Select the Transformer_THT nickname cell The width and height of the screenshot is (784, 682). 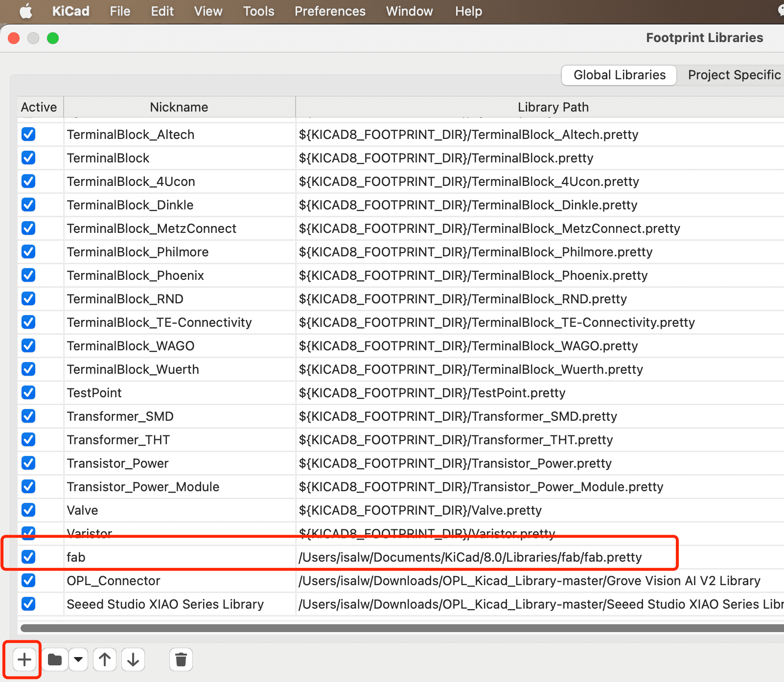[x=179, y=439]
